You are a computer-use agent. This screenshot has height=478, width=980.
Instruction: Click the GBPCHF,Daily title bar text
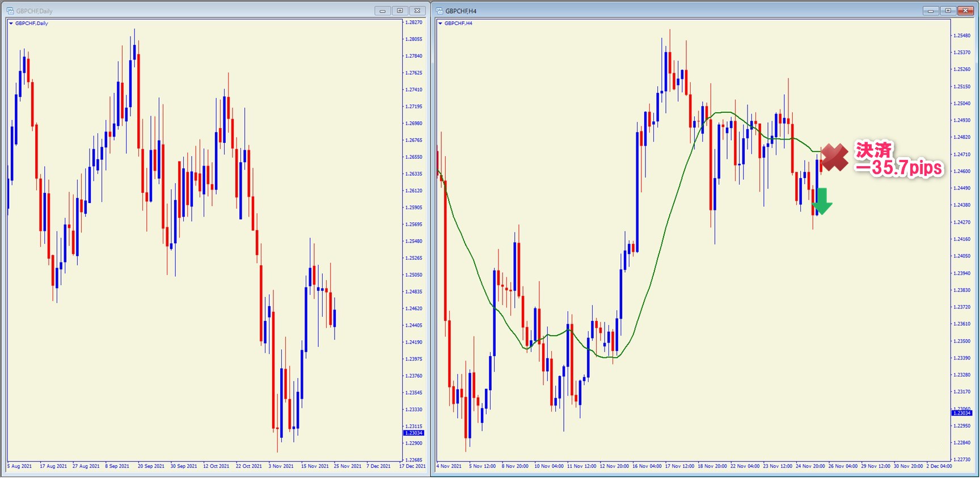34,11
